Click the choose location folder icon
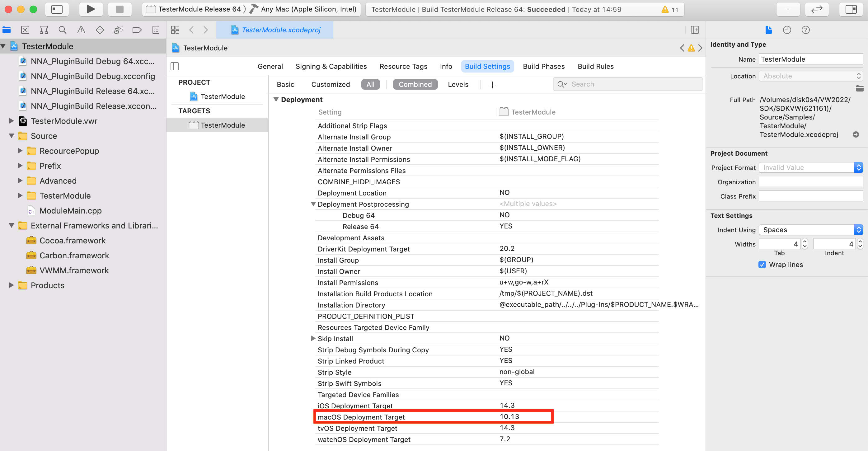Image resolution: width=868 pixels, height=451 pixels. click(860, 89)
